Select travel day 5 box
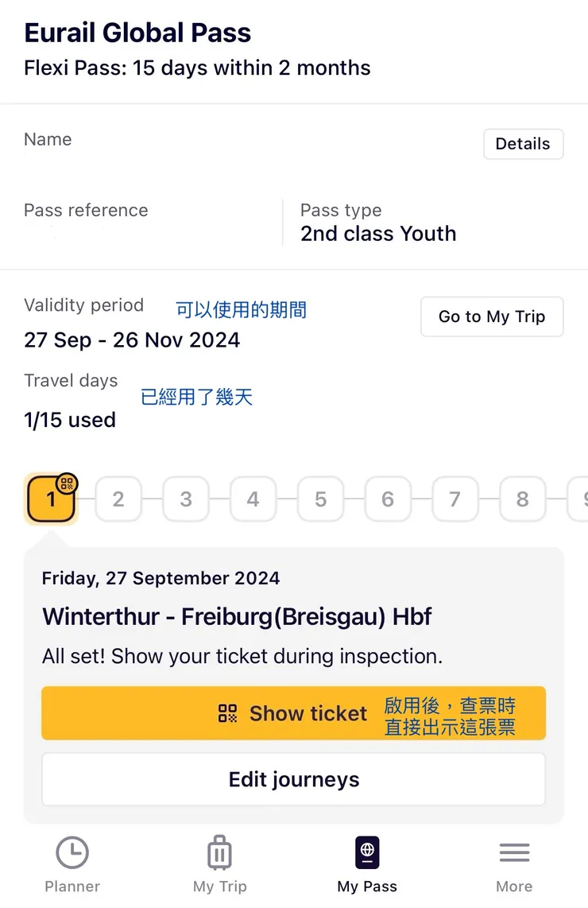The height and width of the screenshot is (908, 588). [320, 499]
